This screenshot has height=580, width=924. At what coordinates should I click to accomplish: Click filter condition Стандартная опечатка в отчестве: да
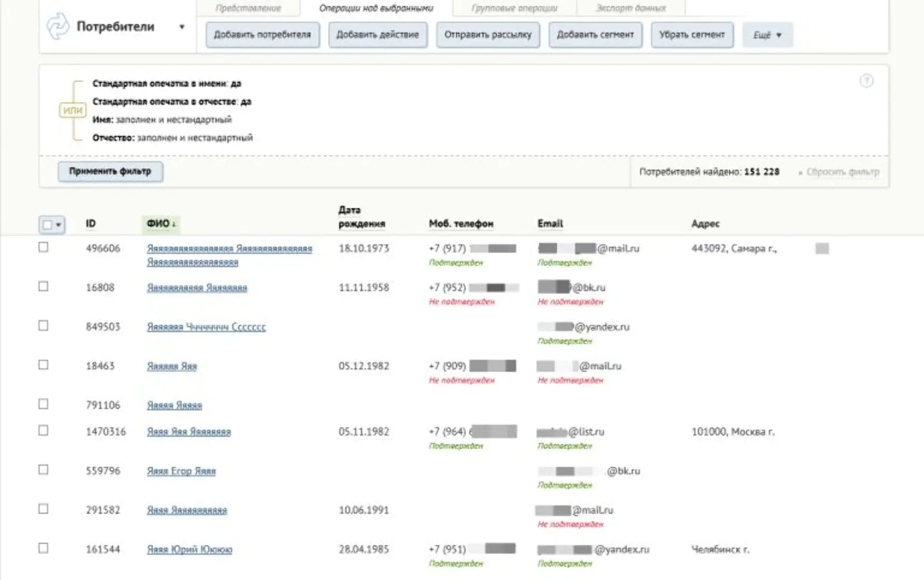[172, 102]
